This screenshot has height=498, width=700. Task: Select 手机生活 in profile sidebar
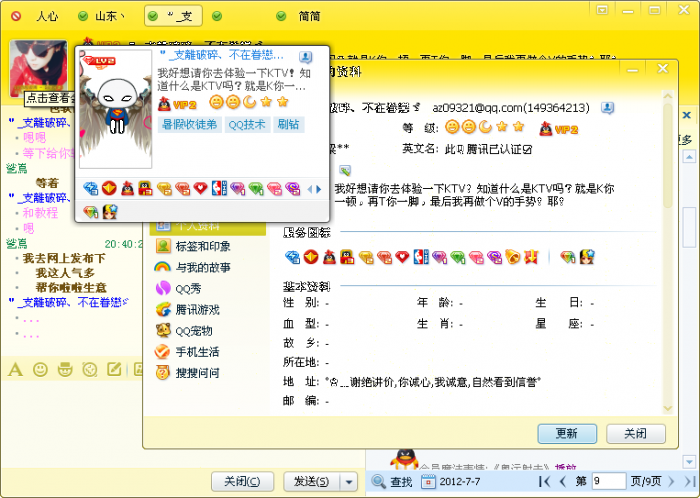pyautogui.click(x=188, y=352)
